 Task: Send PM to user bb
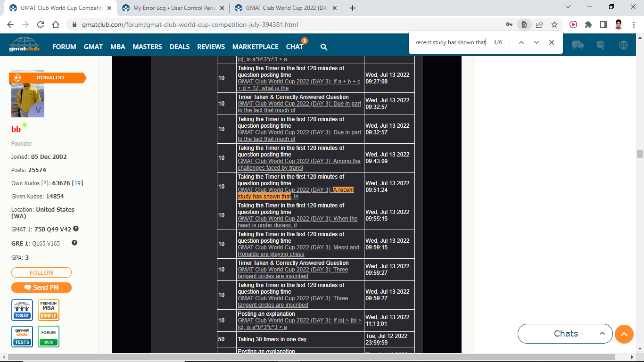point(41,288)
